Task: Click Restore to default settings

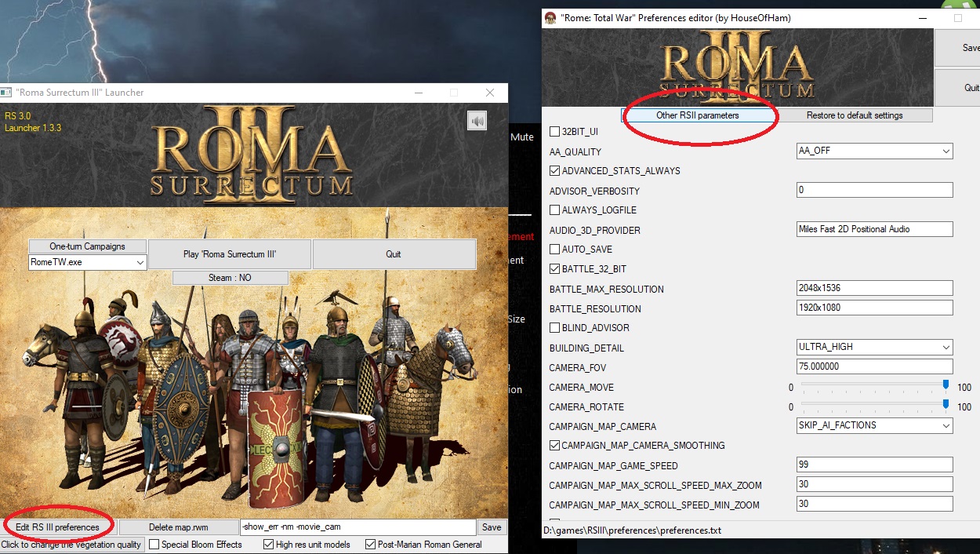Action: click(x=855, y=115)
